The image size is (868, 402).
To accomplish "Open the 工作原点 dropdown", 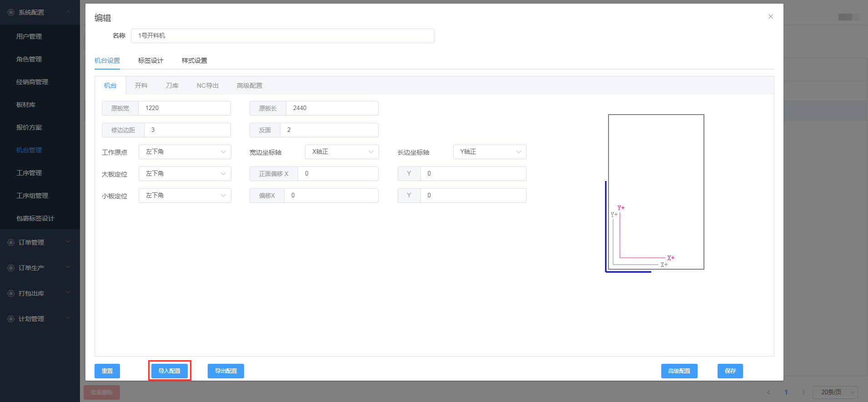I will [185, 152].
